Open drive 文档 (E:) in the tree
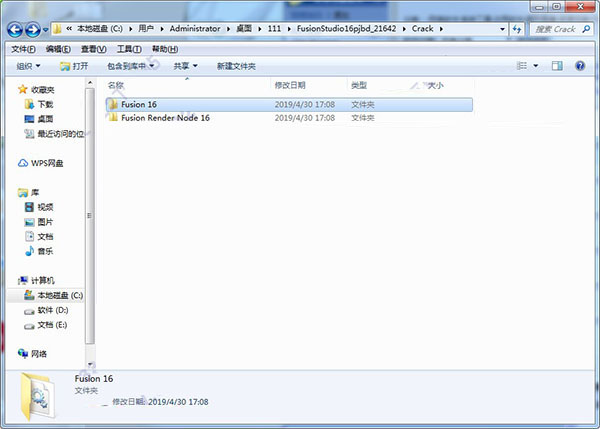 coord(46,325)
